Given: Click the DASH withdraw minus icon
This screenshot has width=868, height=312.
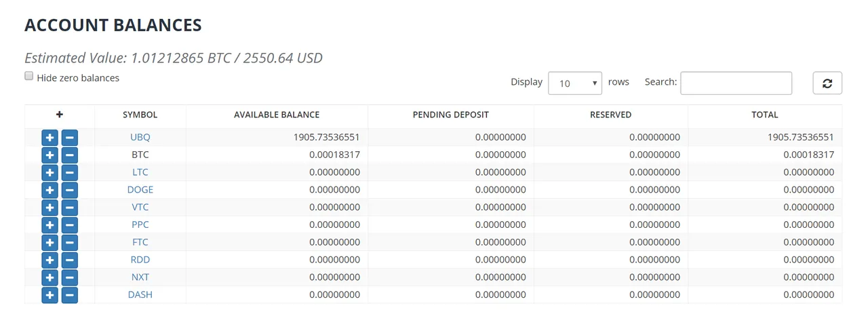Looking at the screenshot, I should point(69,295).
